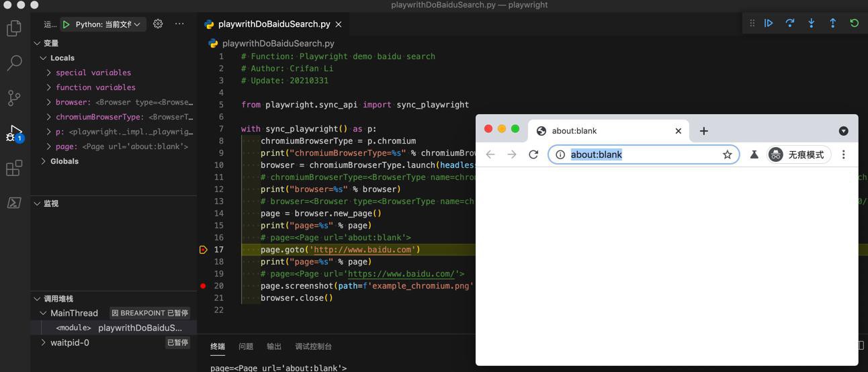
Task: Start debugging with green play icon
Action: (x=66, y=24)
